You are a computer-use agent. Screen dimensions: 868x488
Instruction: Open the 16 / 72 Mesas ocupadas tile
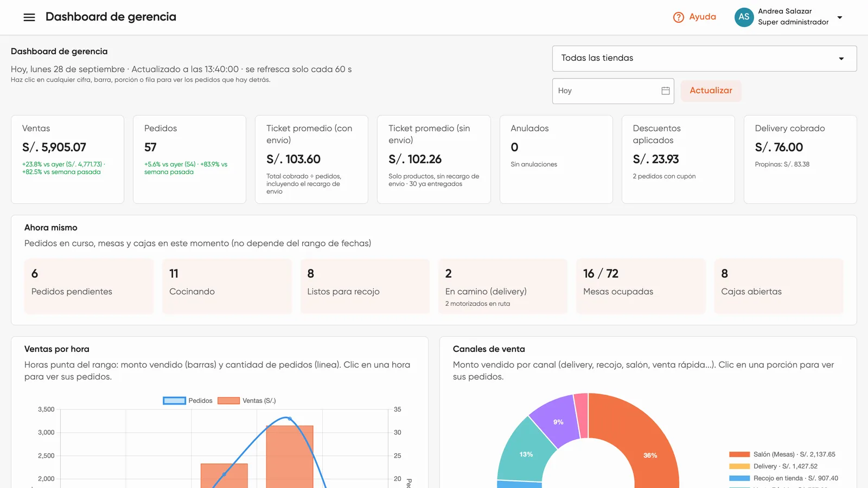(x=641, y=286)
